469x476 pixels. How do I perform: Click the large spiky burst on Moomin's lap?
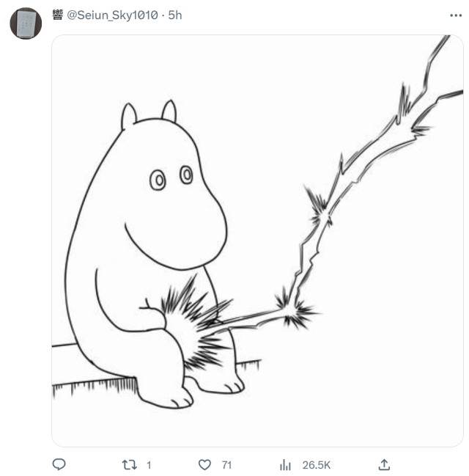point(192,321)
